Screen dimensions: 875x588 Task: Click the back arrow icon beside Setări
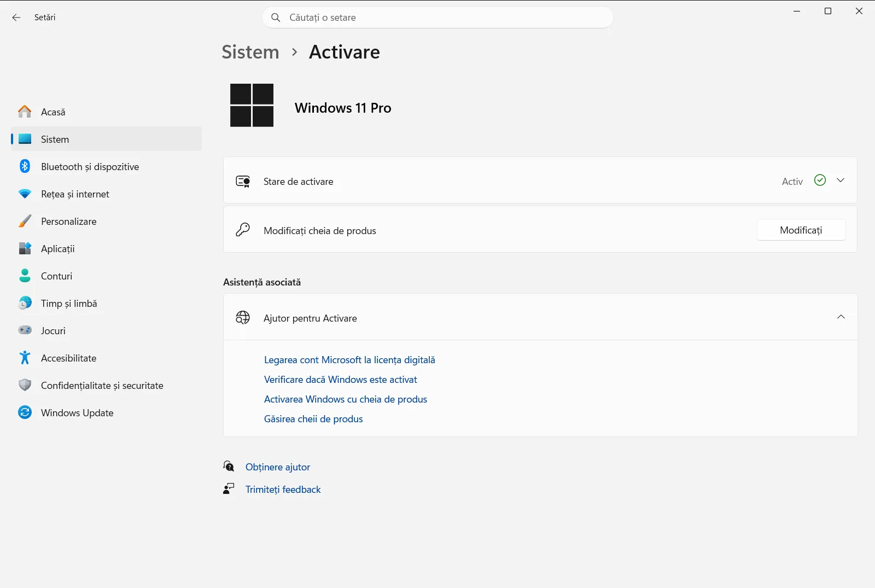point(16,18)
